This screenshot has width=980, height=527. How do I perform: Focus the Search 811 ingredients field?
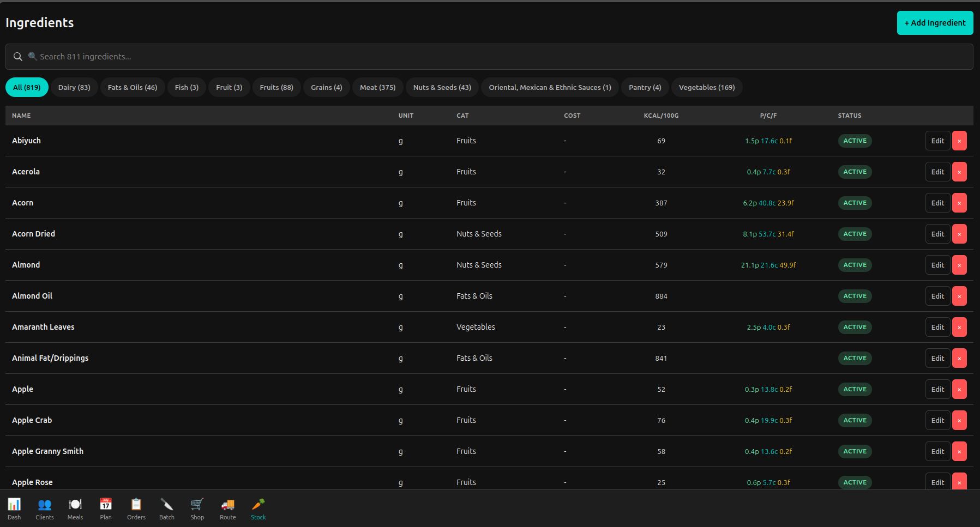pyautogui.click(x=489, y=57)
